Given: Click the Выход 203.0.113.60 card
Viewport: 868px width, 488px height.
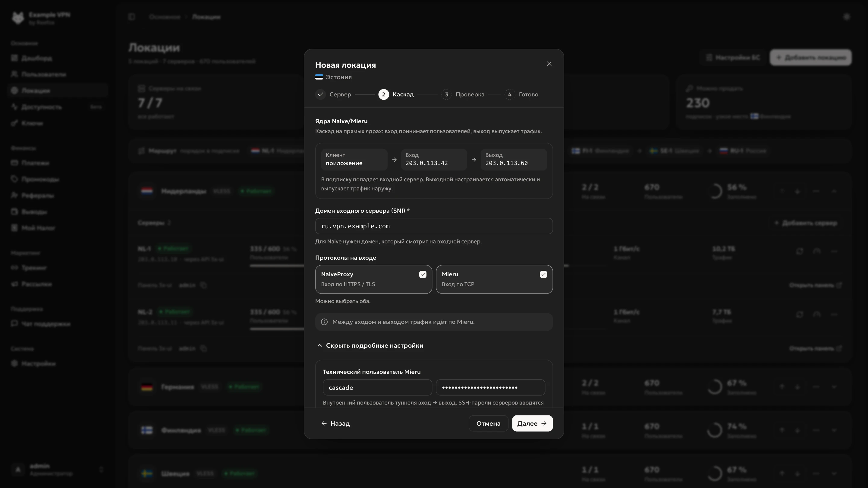Looking at the screenshot, I should [514, 159].
